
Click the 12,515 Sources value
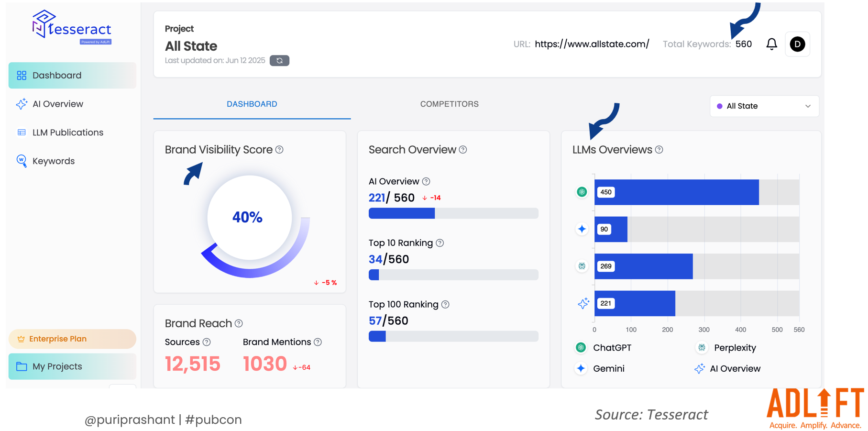193,364
